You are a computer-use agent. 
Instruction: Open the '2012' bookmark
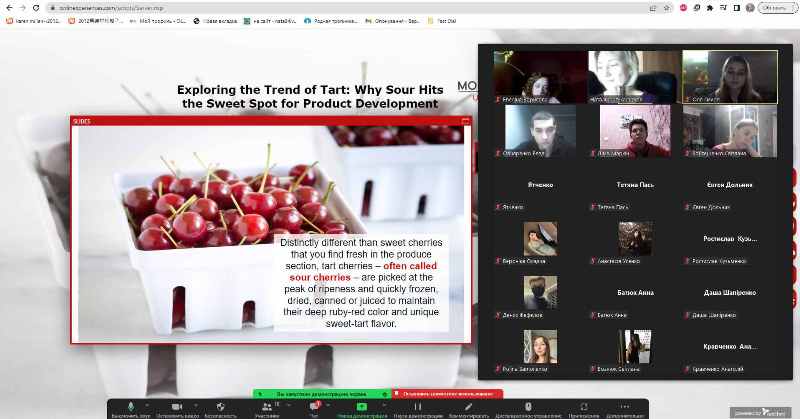coord(96,21)
